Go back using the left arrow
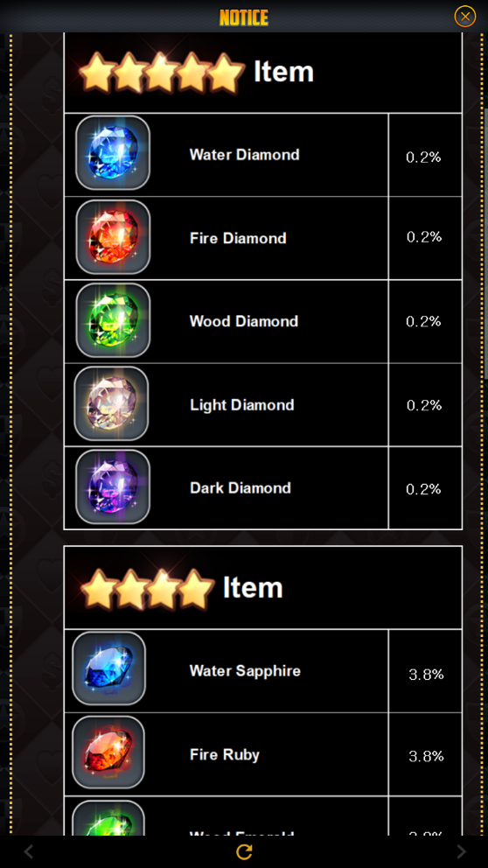488x868 pixels. click(x=29, y=851)
